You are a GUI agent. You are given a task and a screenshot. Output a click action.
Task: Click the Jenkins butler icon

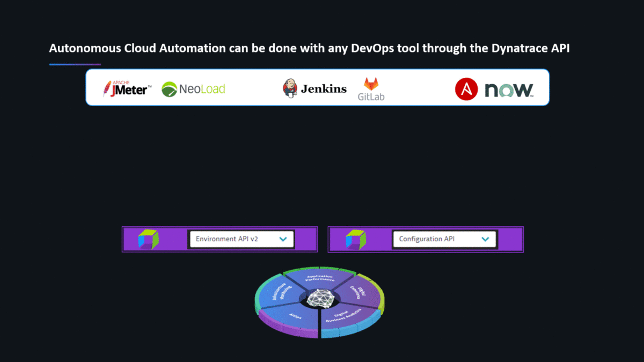point(290,87)
